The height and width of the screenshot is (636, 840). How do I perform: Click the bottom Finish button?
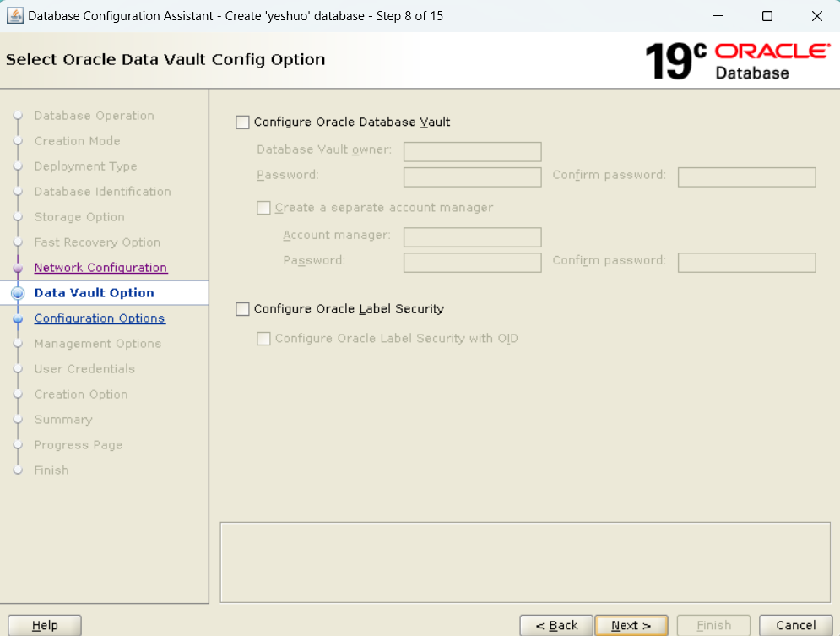713,625
